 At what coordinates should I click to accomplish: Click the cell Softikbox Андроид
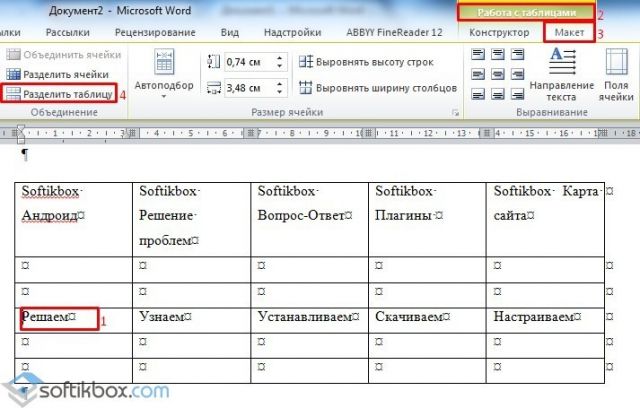(73, 220)
